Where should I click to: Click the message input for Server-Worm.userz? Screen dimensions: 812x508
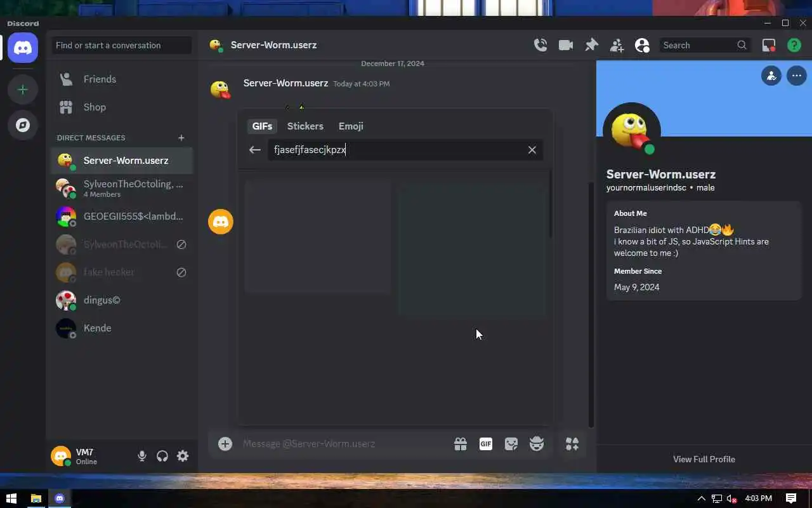click(343, 444)
